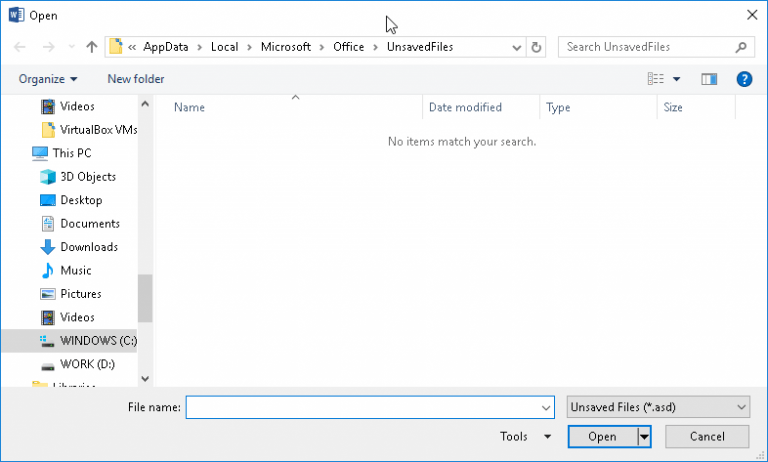Open the Organize dropdown menu

pyautogui.click(x=47, y=79)
